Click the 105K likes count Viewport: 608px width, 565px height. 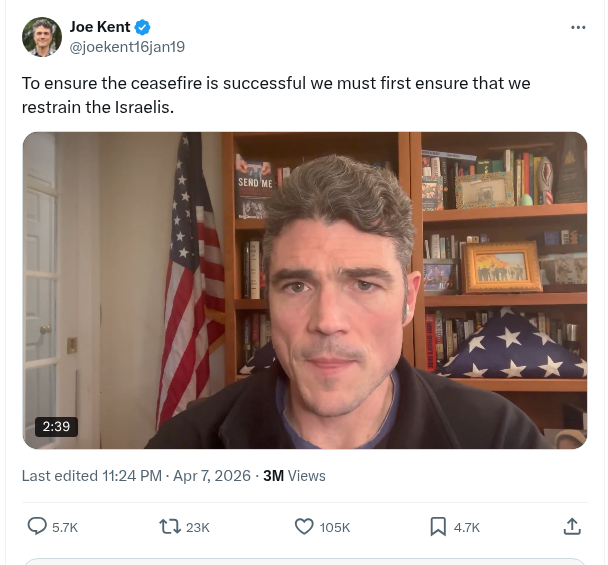(x=335, y=527)
